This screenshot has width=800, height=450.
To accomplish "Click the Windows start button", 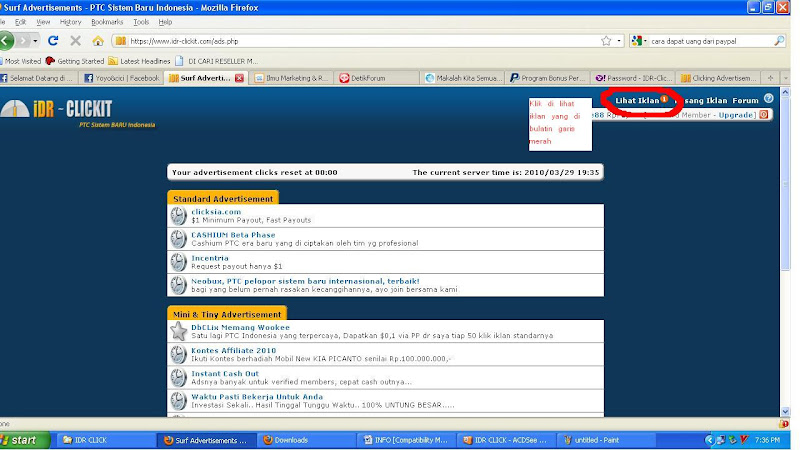I will pyautogui.click(x=24, y=440).
